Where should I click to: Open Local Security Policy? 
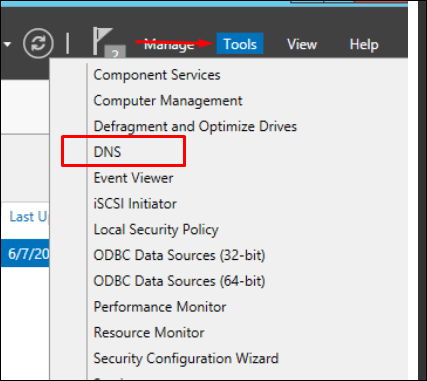(156, 229)
